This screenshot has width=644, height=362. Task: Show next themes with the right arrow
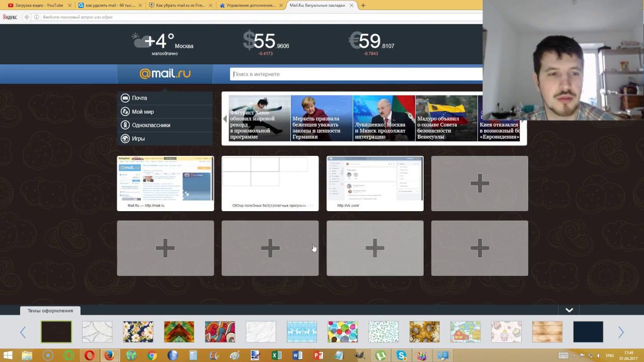click(x=621, y=332)
